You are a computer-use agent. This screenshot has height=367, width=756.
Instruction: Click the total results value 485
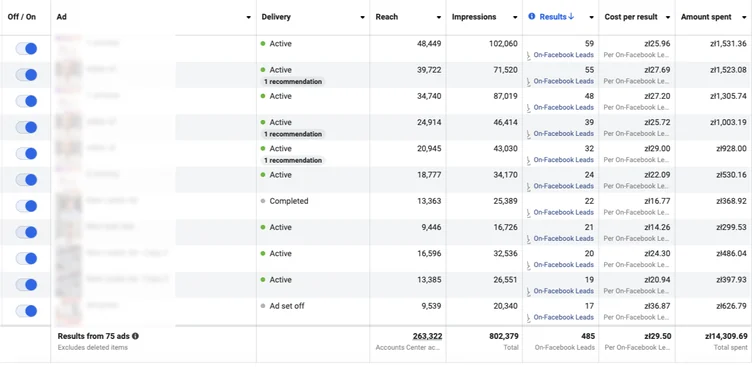(588, 336)
